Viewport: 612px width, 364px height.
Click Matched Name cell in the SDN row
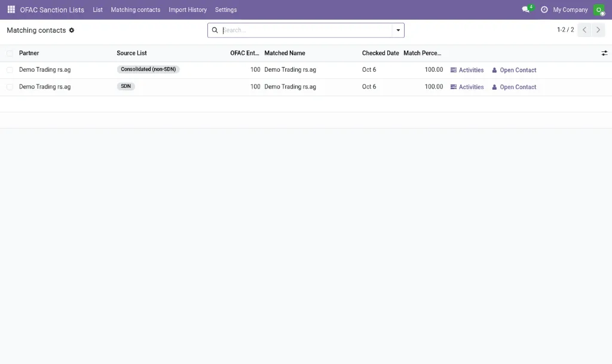point(290,87)
